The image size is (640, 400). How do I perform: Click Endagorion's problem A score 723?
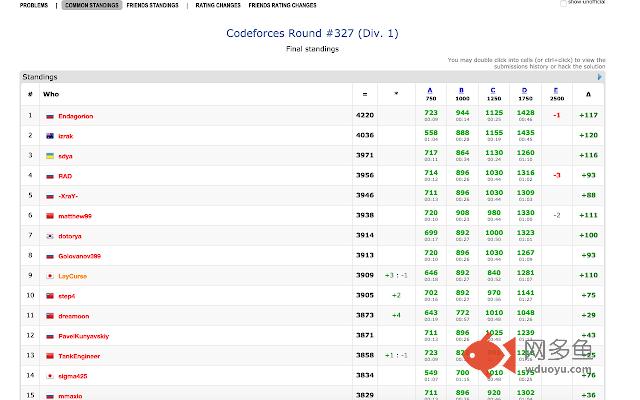click(431, 113)
